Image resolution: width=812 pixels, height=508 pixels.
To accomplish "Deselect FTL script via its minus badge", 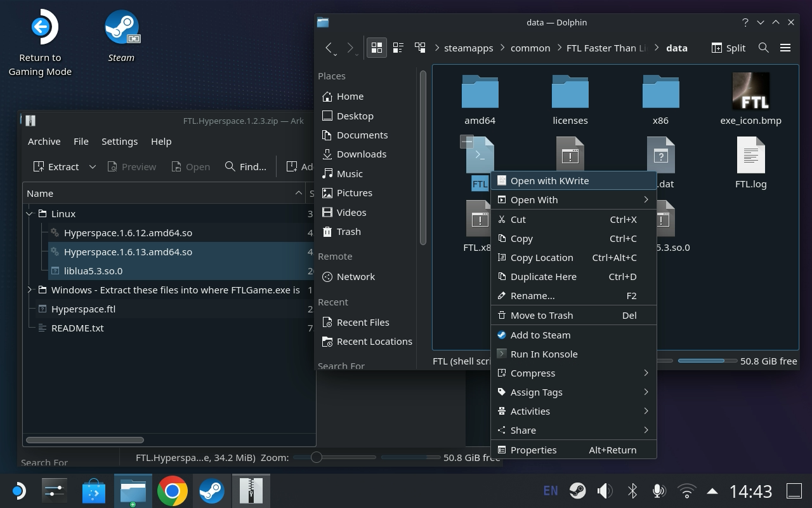I will [467, 142].
